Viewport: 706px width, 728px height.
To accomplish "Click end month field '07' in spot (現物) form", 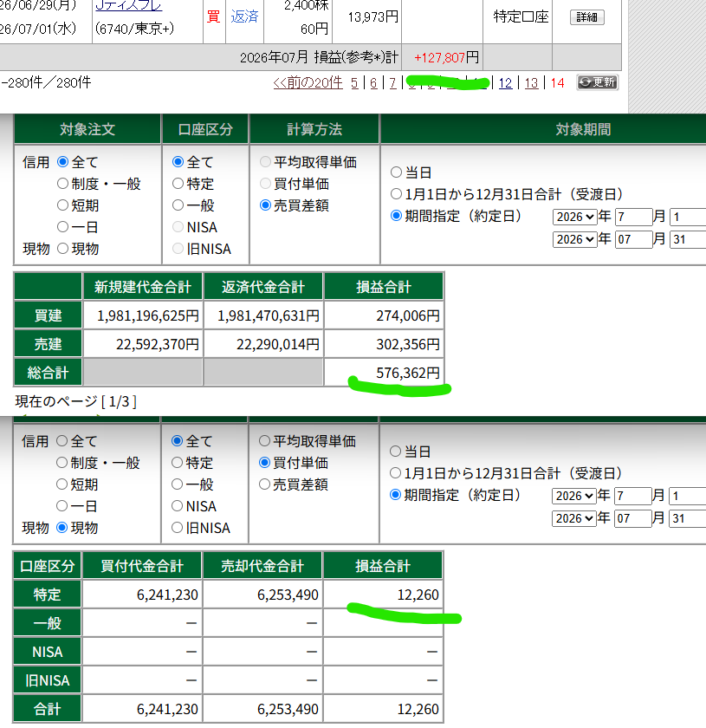I will [x=632, y=518].
